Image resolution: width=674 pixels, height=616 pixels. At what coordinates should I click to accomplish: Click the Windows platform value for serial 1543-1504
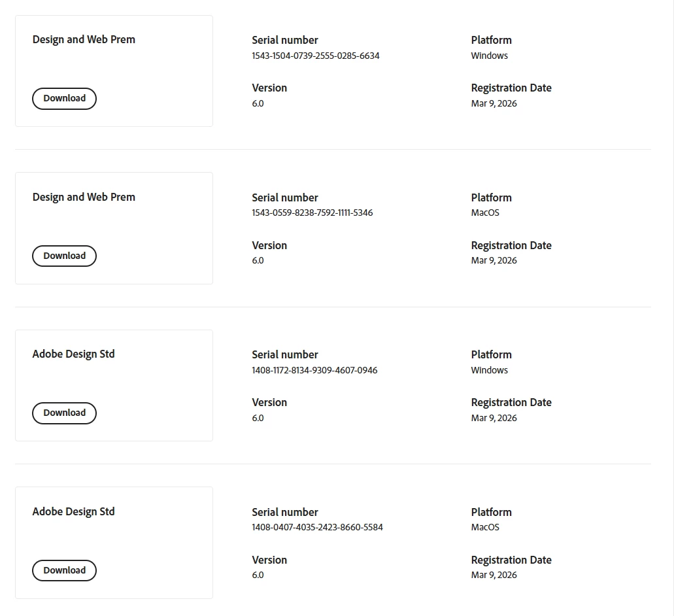tap(489, 56)
